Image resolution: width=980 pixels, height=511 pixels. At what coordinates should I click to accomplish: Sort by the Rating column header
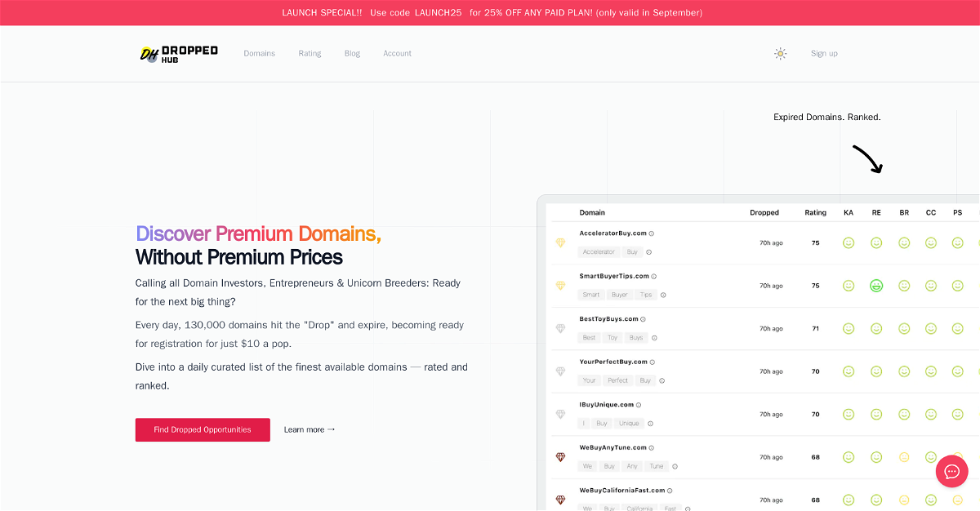(x=815, y=213)
